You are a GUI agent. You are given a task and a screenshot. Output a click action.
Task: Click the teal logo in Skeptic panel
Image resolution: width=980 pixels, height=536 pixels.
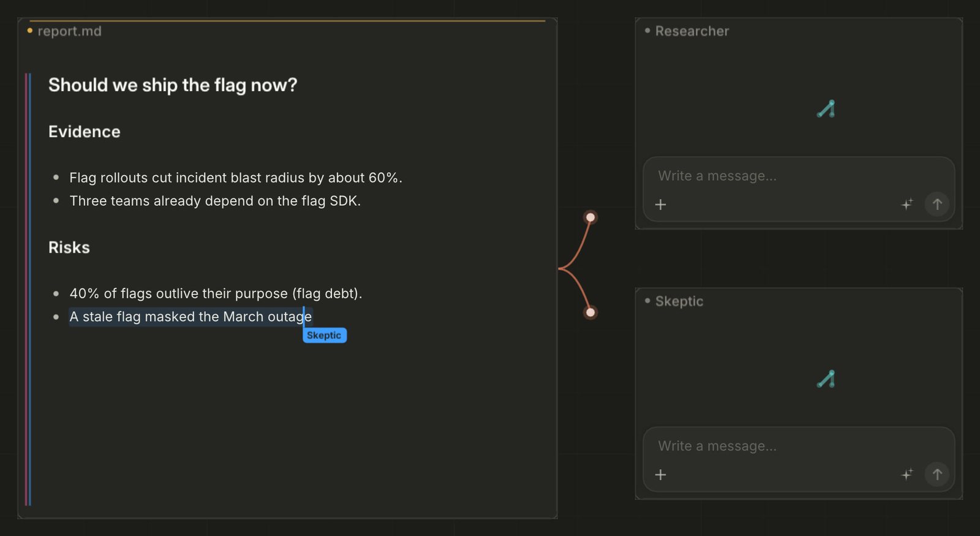tap(826, 379)
